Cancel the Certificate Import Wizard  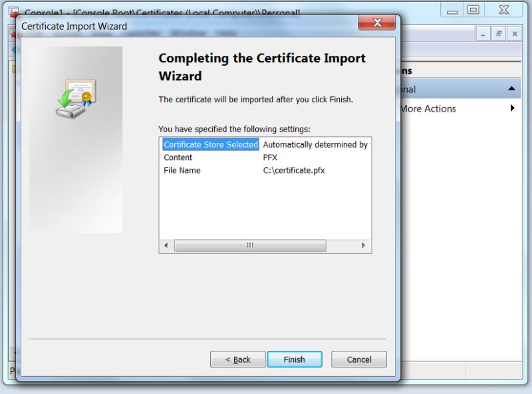[358, 359]
